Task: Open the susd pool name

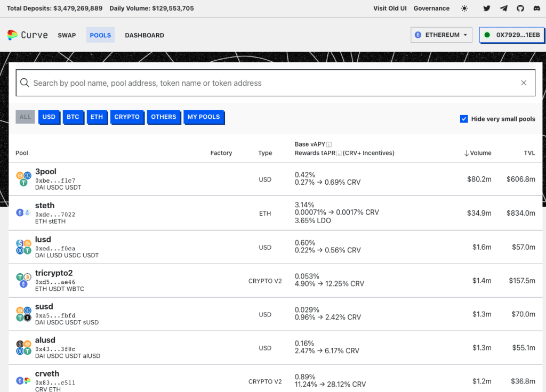Action: tap(44, 306)
